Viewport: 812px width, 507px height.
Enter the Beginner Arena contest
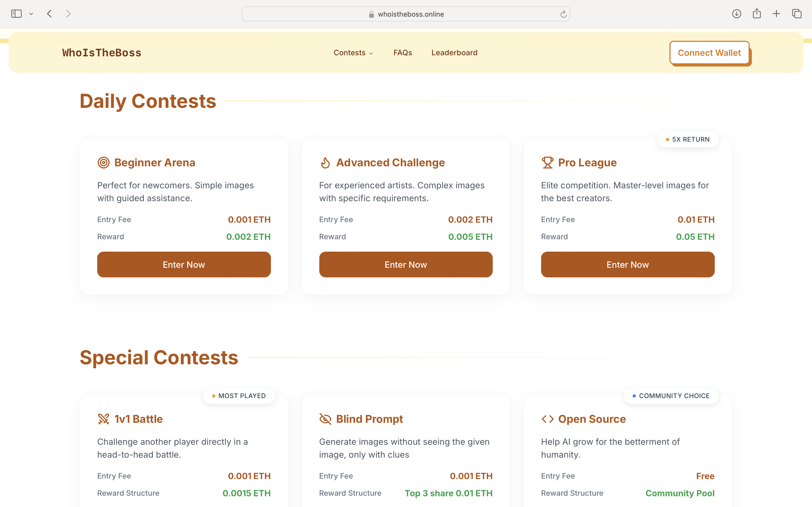(x=184, y=264)
